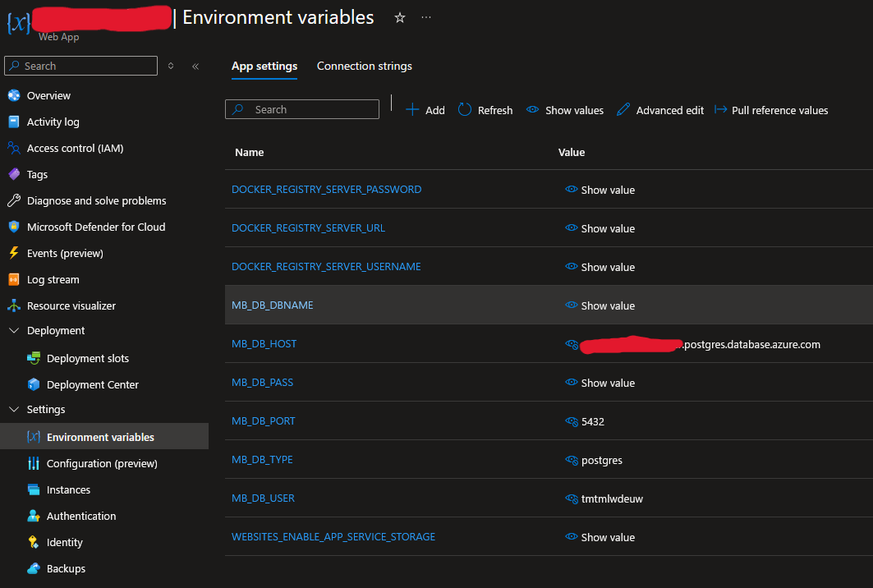Hide the MB_DB_PORT value with eye icon
873x588 pixels.
[572, 421]
